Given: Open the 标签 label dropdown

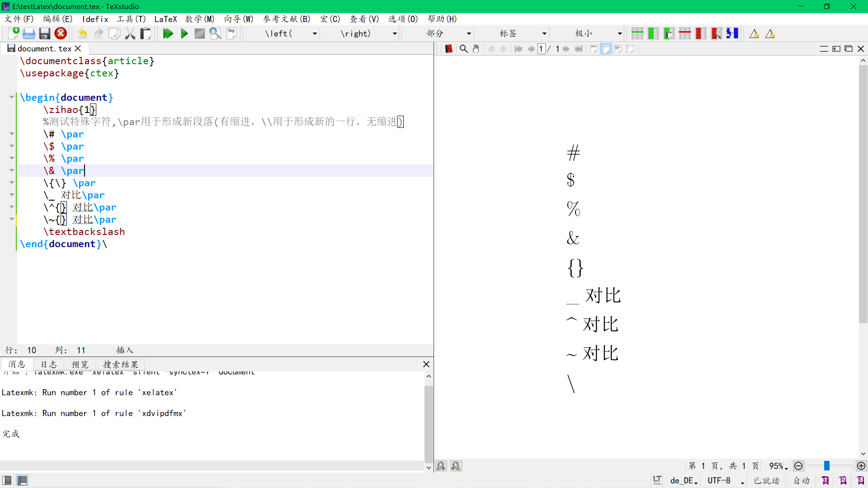Looking at the screenshot, I should (544, 33).
